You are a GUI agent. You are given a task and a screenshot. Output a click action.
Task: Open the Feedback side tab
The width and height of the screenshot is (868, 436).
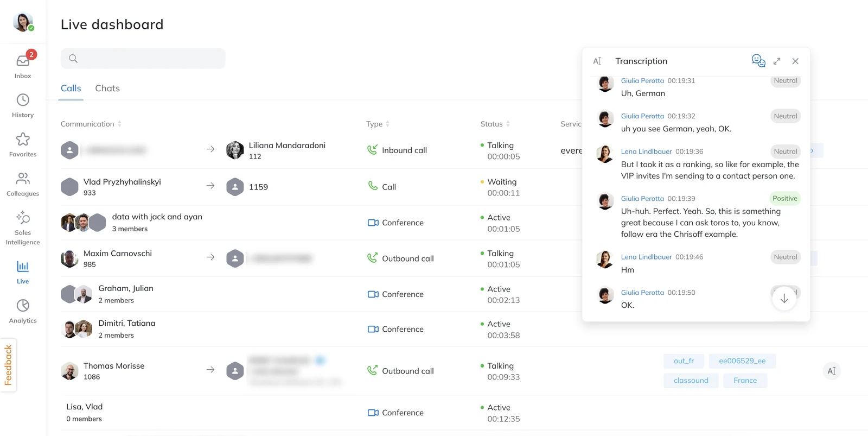(8, 365)
